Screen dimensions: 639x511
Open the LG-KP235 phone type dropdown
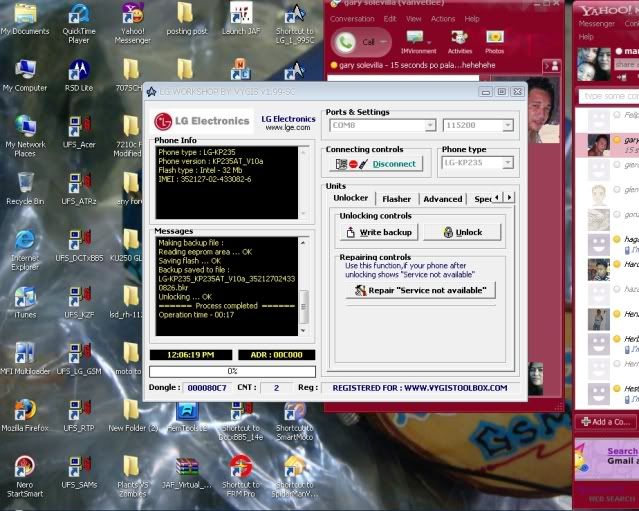(508, 163)
